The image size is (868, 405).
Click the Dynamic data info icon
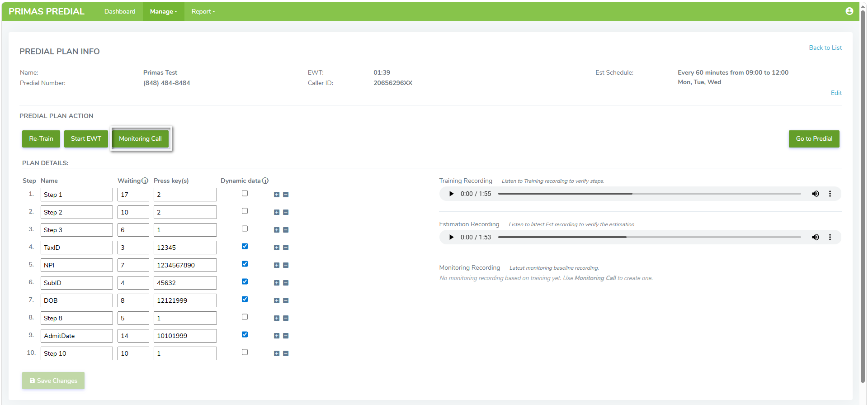click(x=265, y=181)
